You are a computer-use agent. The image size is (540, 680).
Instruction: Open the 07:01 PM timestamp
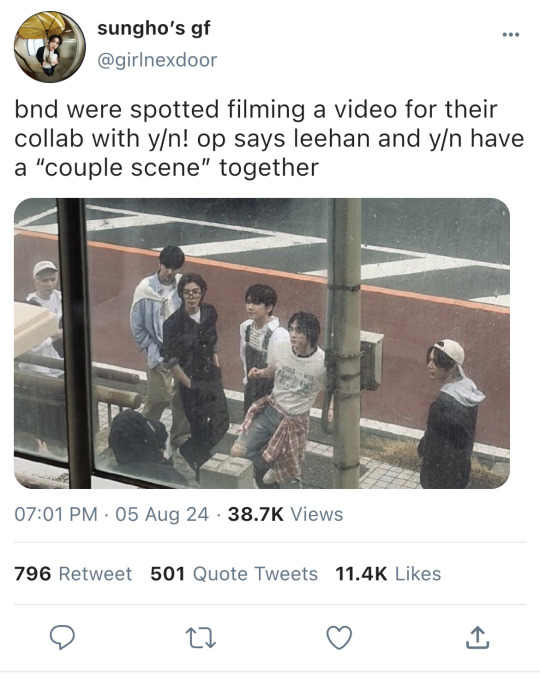click(56, 514)
